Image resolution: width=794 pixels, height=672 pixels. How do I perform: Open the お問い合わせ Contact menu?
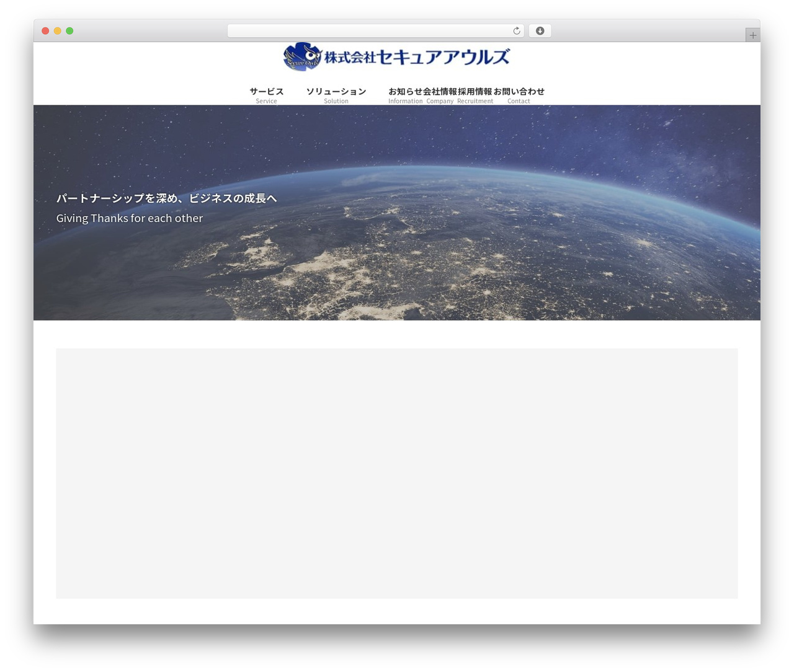519,95
